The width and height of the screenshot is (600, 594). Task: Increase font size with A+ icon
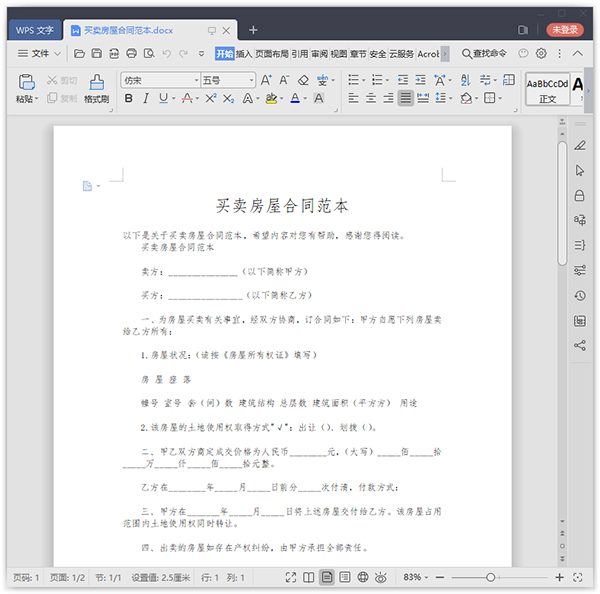(266, 80)
